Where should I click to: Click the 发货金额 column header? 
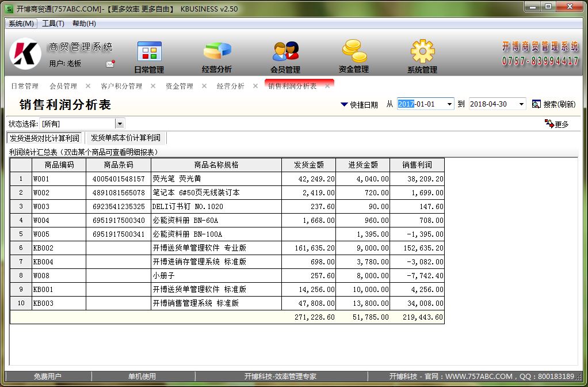308,165
